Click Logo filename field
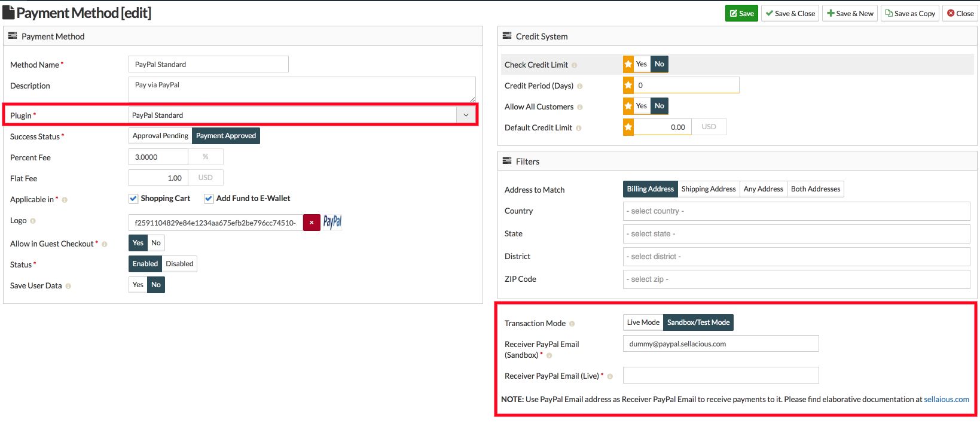The width and height of the screenshot is (980, 429). (216, 223)
